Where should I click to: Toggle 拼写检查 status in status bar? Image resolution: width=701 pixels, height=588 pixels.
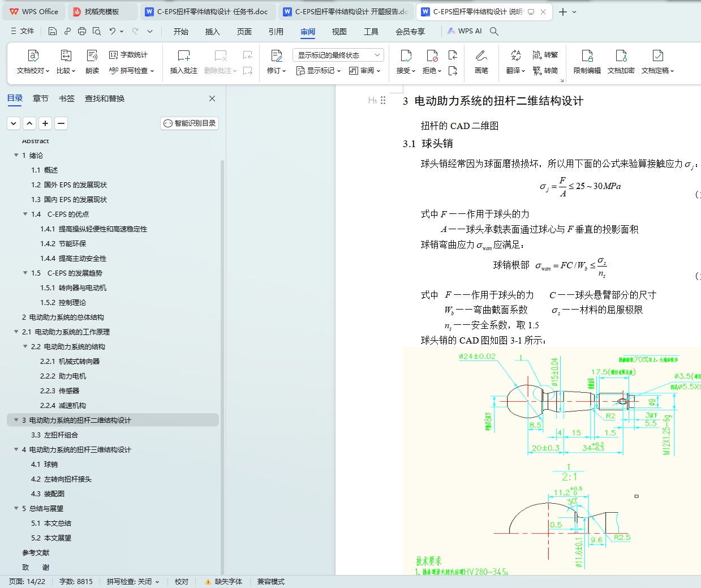point(133,582)
